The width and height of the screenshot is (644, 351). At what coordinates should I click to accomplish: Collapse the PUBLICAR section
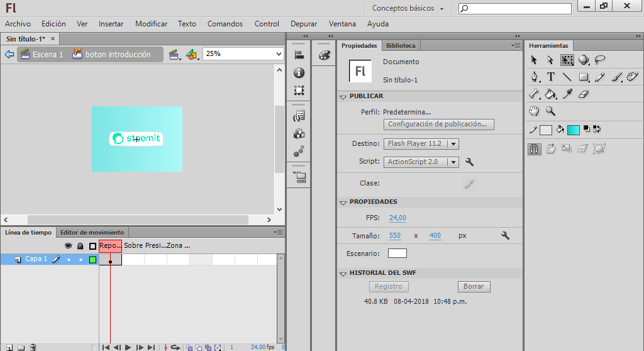(x=343, y=97)
